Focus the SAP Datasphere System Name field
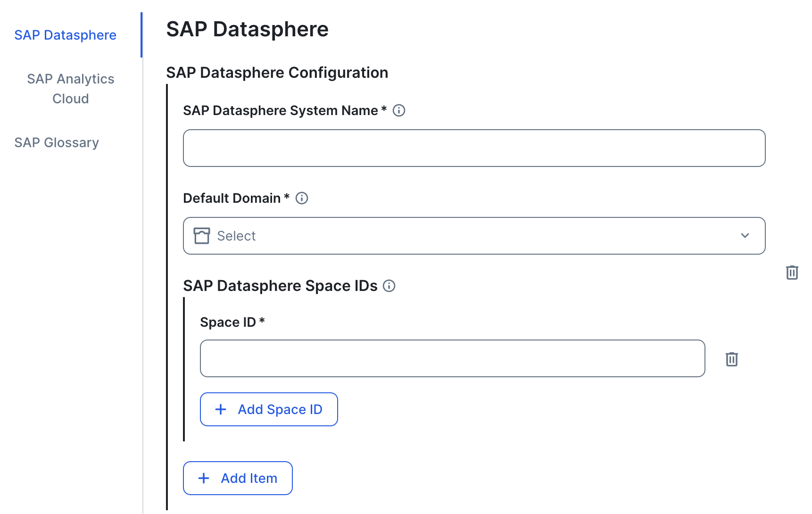The width and height of the screenshot is (812, 514). [473, 148]
